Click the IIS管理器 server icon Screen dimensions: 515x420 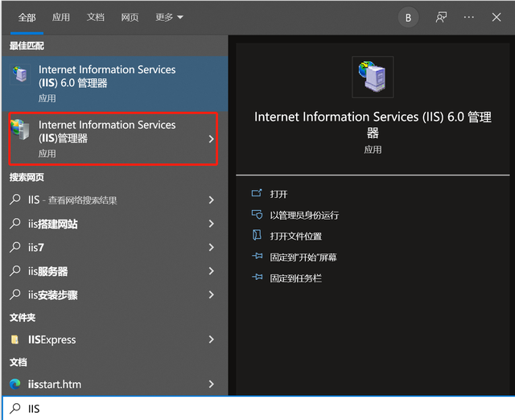pyautogui.click(x=19, y=130)
